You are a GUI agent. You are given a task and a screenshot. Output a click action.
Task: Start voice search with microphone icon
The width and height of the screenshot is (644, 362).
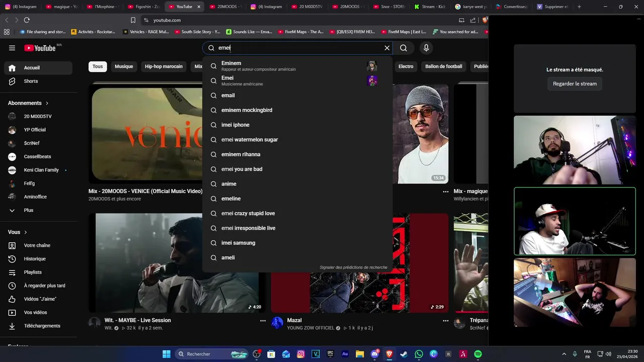(426, 48)
